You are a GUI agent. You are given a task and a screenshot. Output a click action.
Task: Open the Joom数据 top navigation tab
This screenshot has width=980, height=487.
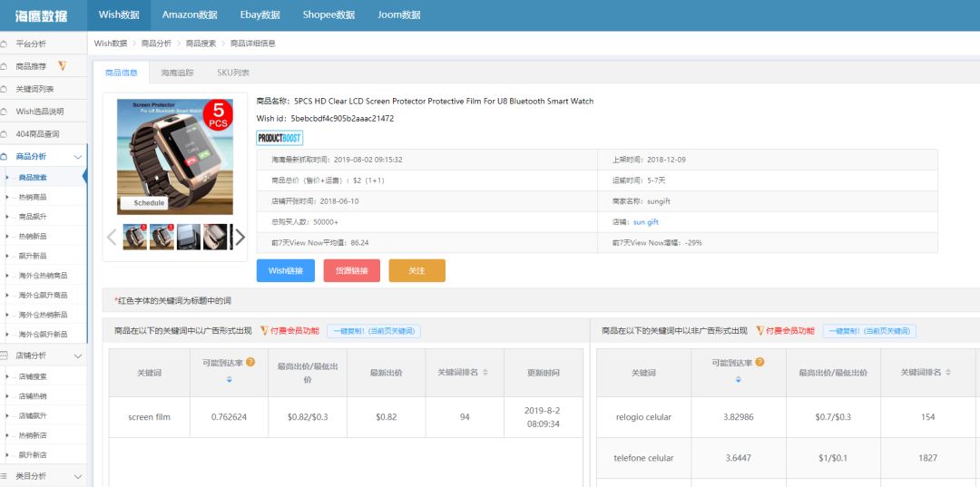(x=398, y=15)
